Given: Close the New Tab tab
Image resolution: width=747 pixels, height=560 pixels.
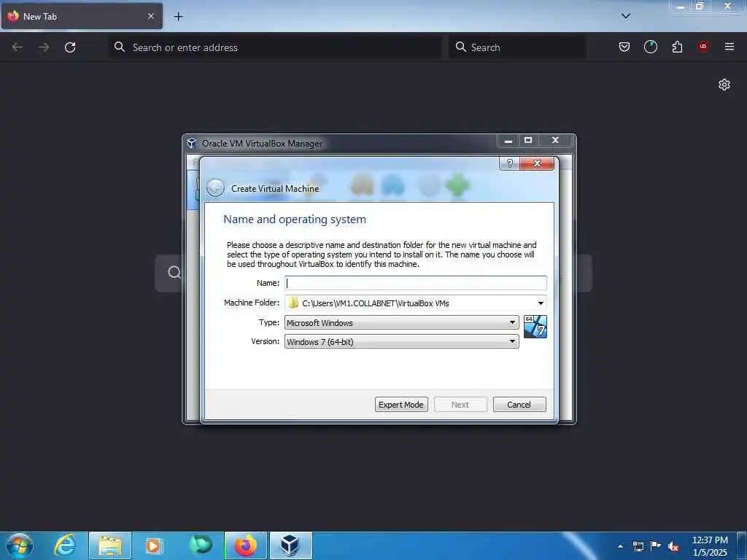Looking at the screenshot, I should click(150, 16).
